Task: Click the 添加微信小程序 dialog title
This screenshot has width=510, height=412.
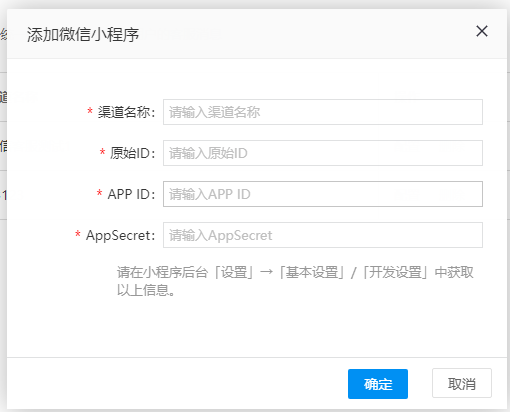Action: 83,34
